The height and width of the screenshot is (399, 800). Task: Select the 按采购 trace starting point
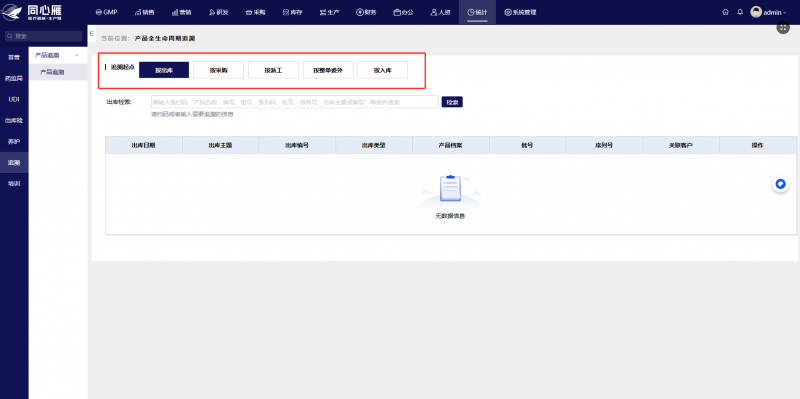[x=218, y=70]
